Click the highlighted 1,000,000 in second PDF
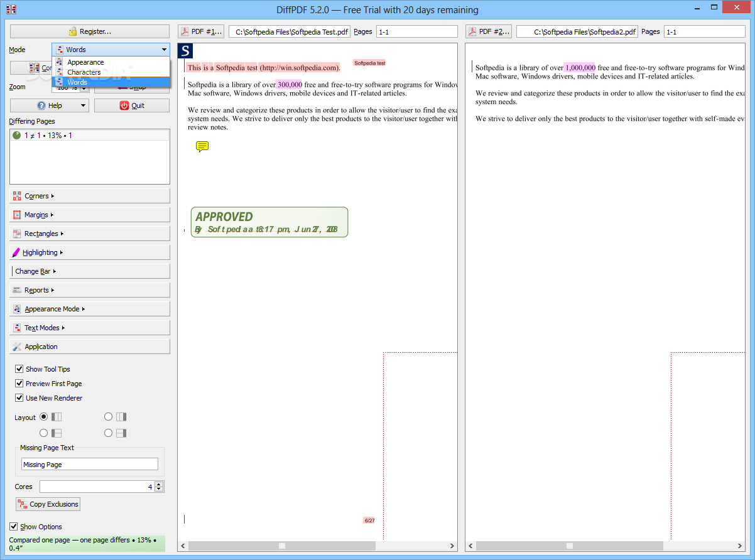755x560 pixels. point(580,68)
